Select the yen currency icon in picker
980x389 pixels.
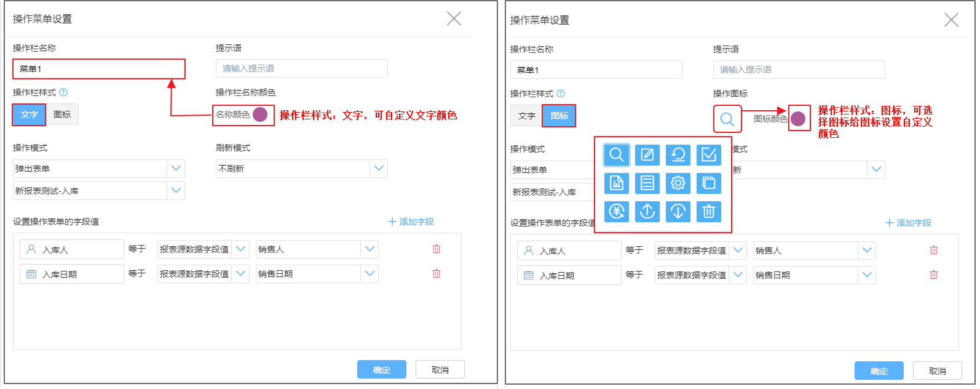616,211
